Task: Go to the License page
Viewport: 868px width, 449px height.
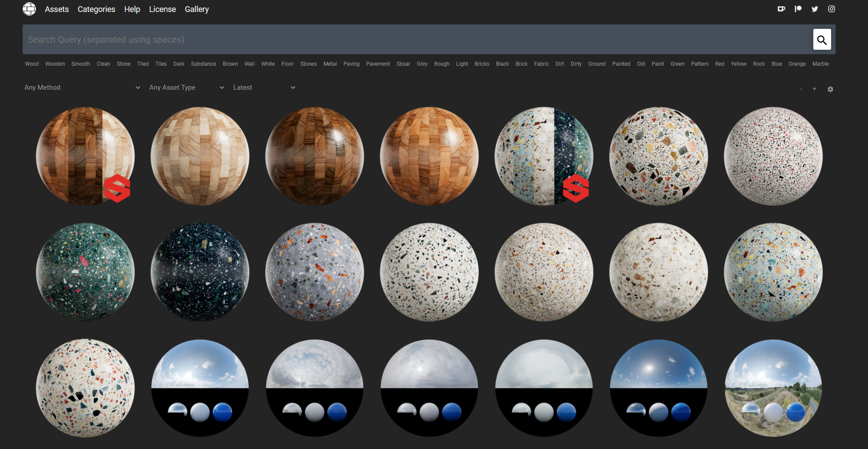Action: click(162, 9)
